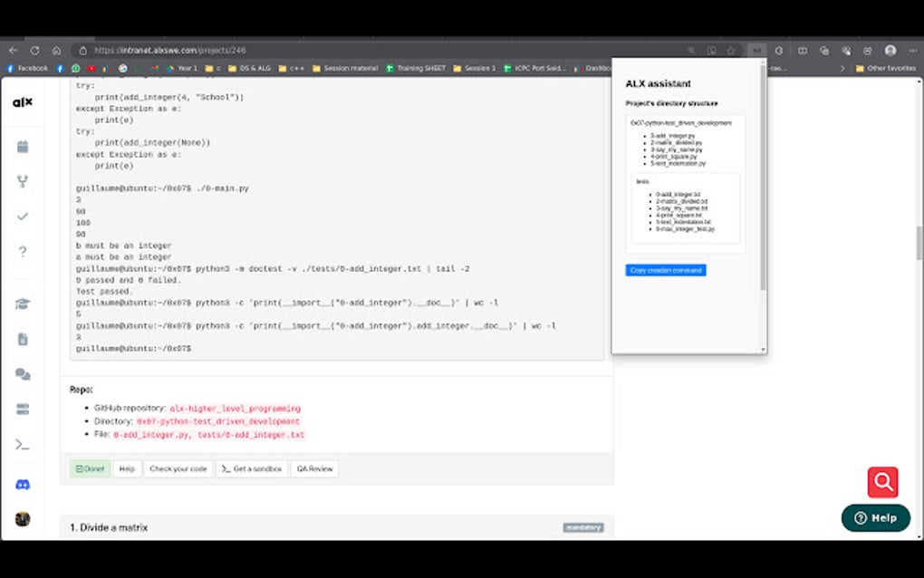Click the red search icon near Help
Image resolution: width=924 pixels, height=578 pixels.
(881, 482)
